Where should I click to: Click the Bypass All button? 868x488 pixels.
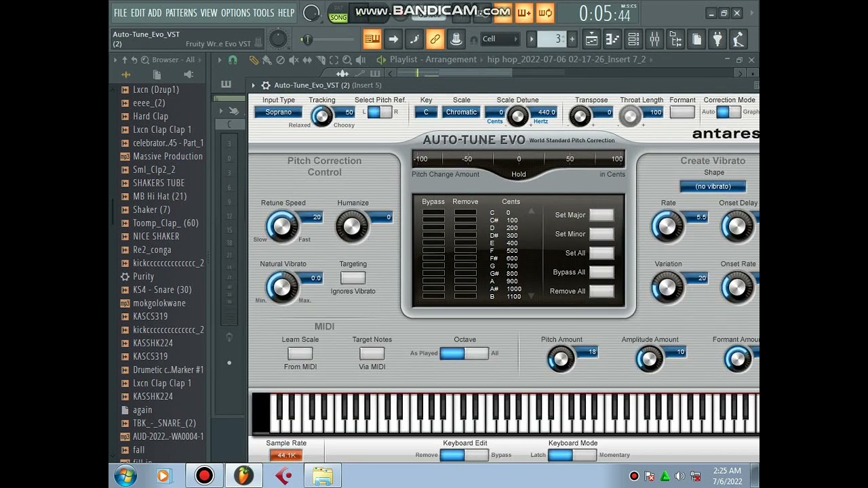601,272
